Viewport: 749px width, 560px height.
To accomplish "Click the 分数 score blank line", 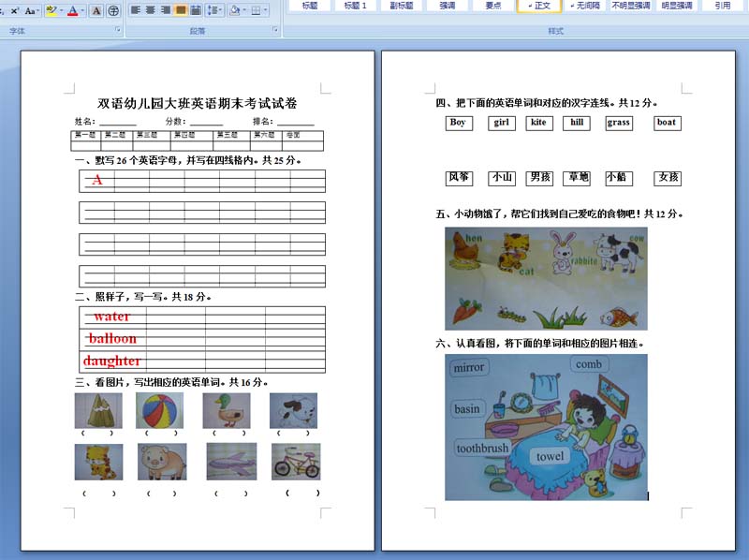I will pyautogui.click(x=207, y=122).
